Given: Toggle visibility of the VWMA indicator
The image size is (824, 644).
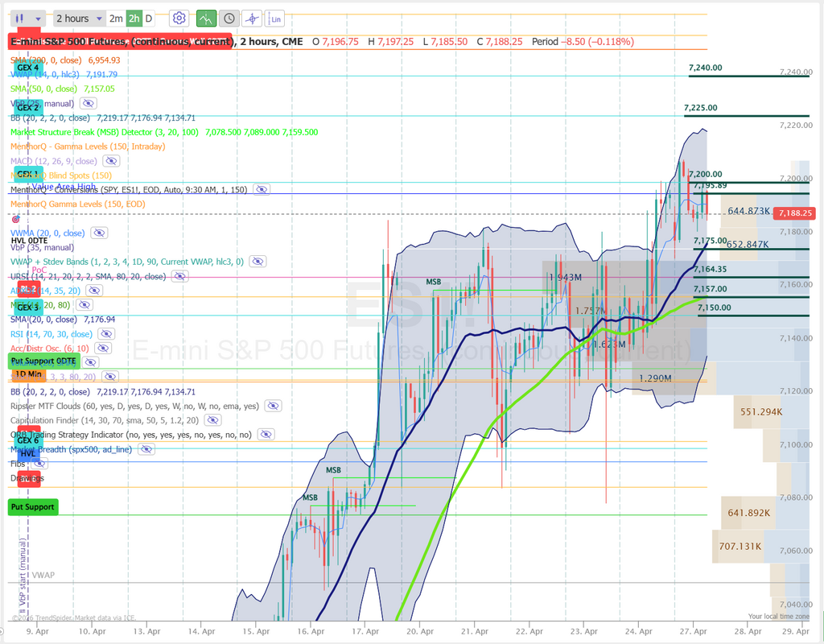Looking at the screenshot, I should coord(98,233).
